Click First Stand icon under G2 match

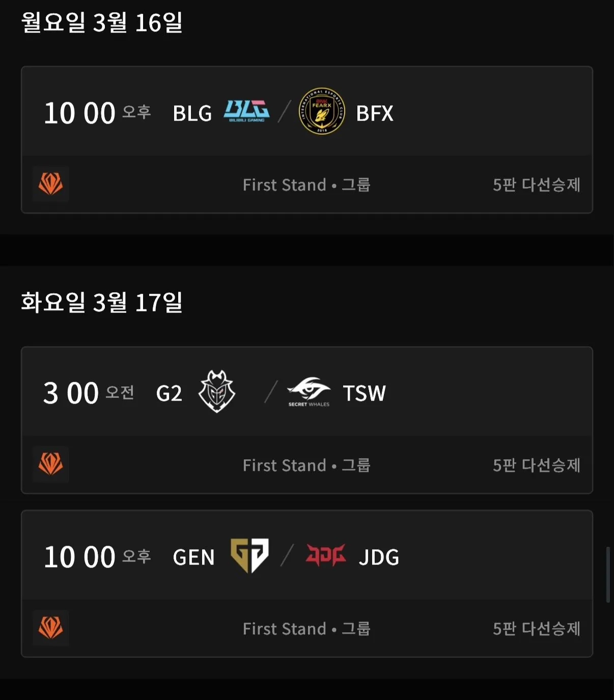51,464
